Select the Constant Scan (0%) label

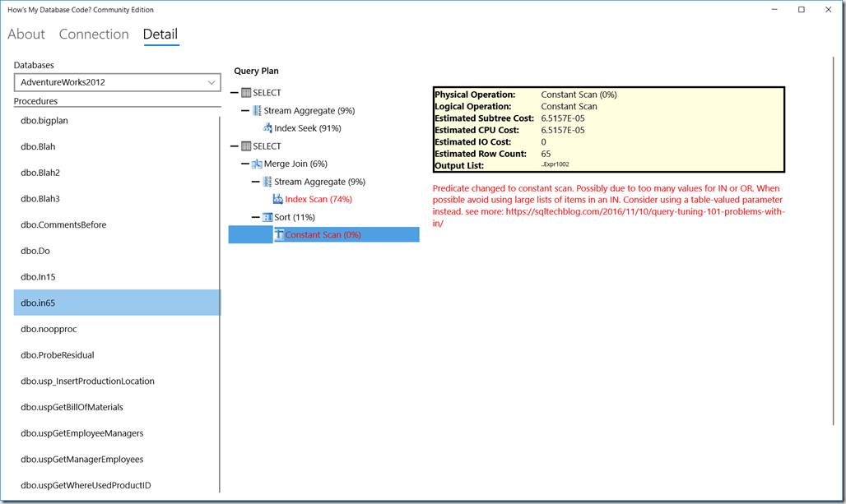coord(323,234)
